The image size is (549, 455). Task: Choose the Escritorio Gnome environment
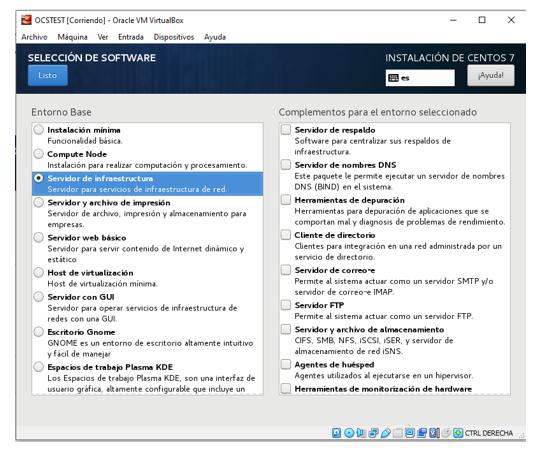(x=39, y=331)
